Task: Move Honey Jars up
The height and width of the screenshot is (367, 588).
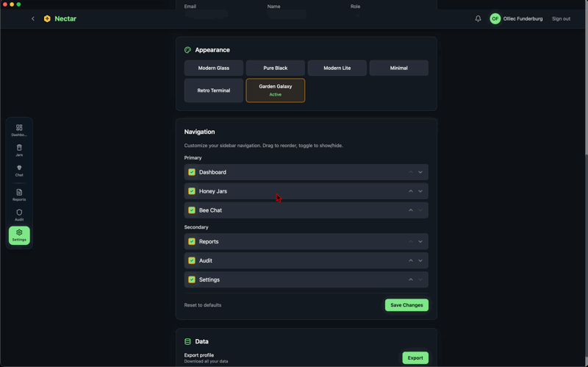Action: click(x=411, y=191)
